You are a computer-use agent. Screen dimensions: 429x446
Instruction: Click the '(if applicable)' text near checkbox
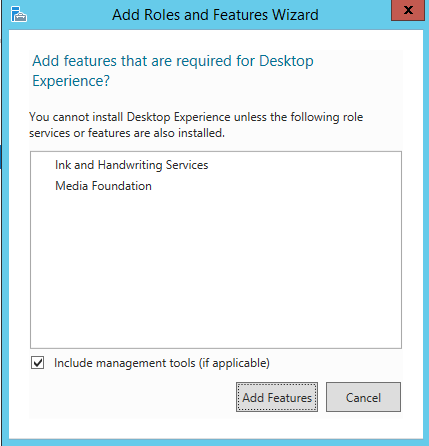pyautogui.click(x=234, y=363)
